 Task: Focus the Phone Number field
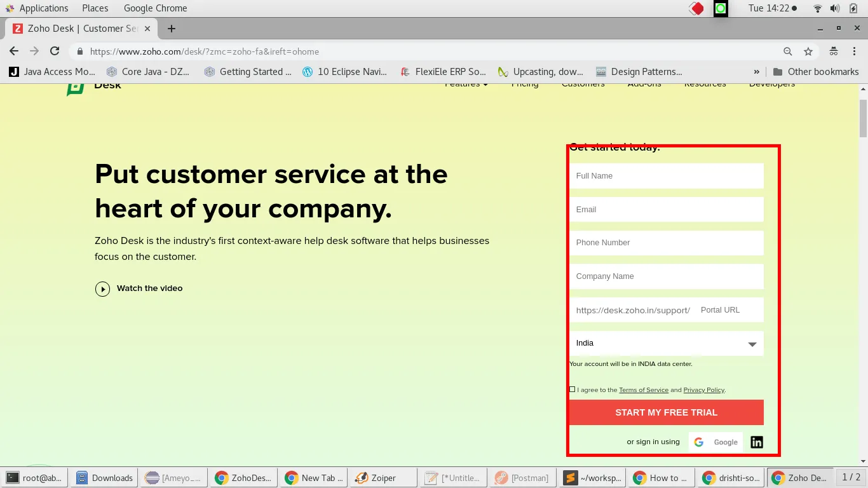pyautogui.click(x=667, y=243)
